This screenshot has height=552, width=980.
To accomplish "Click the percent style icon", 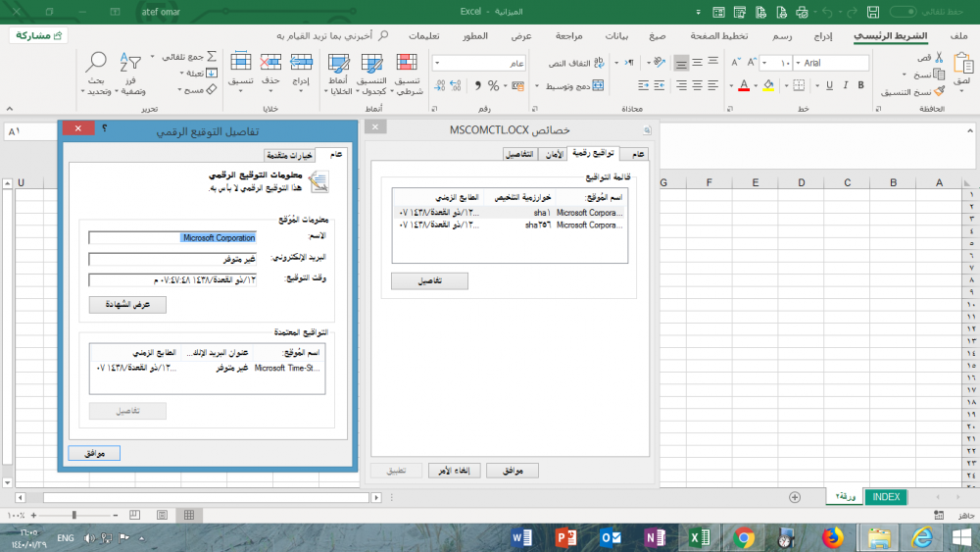I will 493,85.
